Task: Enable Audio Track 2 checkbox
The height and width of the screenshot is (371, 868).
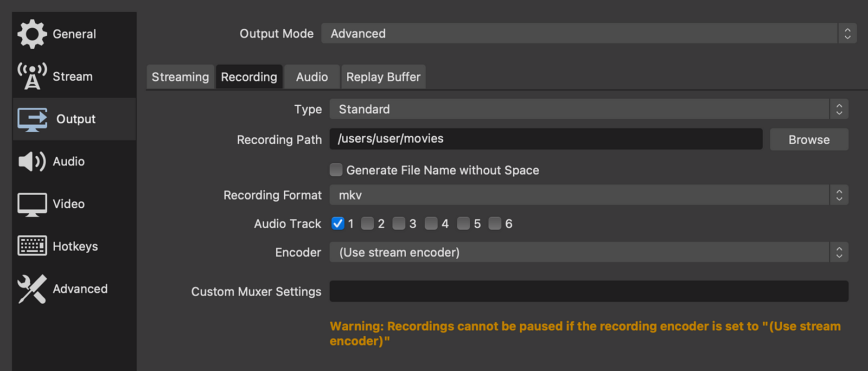Action: pyautogui.click(x=367, y=223)
